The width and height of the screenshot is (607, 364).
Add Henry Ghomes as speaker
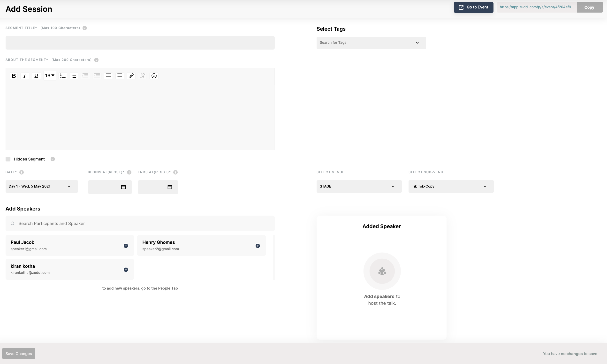pos(258,246)
